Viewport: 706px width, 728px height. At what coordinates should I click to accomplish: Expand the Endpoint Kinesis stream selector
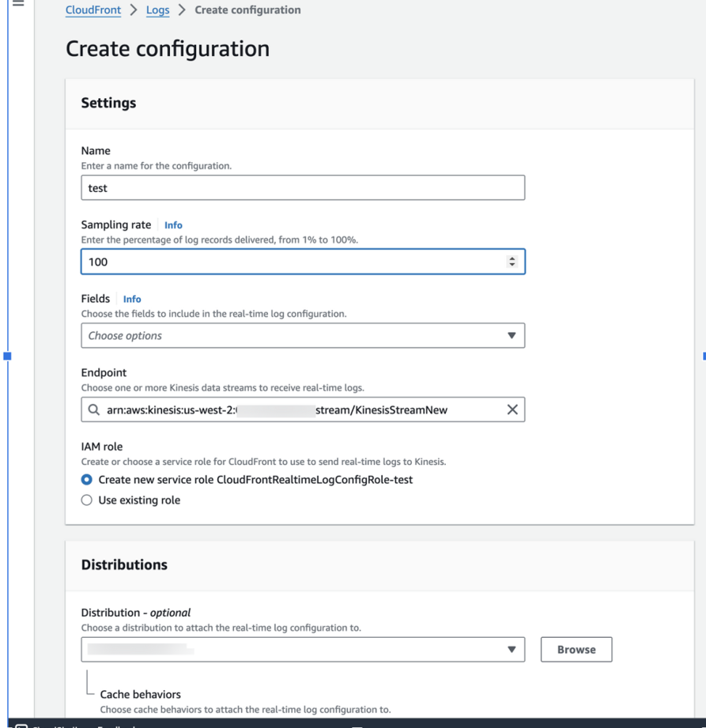click(x=300, y=409)
